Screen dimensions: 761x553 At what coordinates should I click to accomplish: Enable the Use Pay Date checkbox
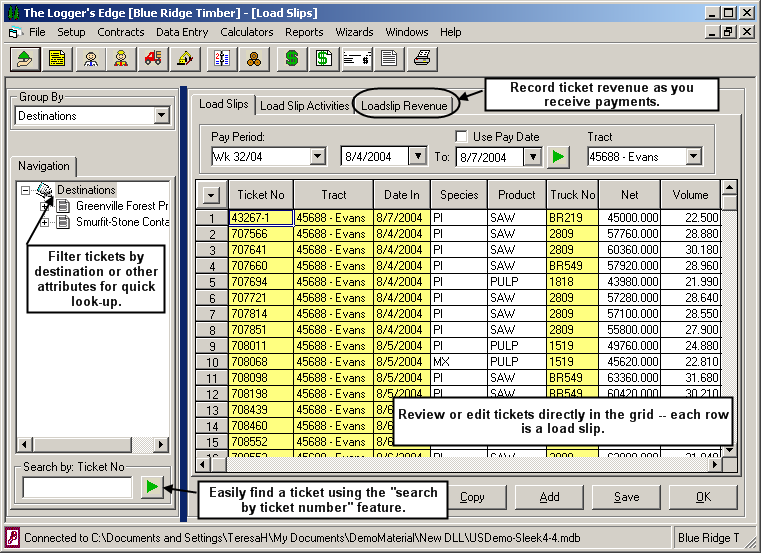462,136
